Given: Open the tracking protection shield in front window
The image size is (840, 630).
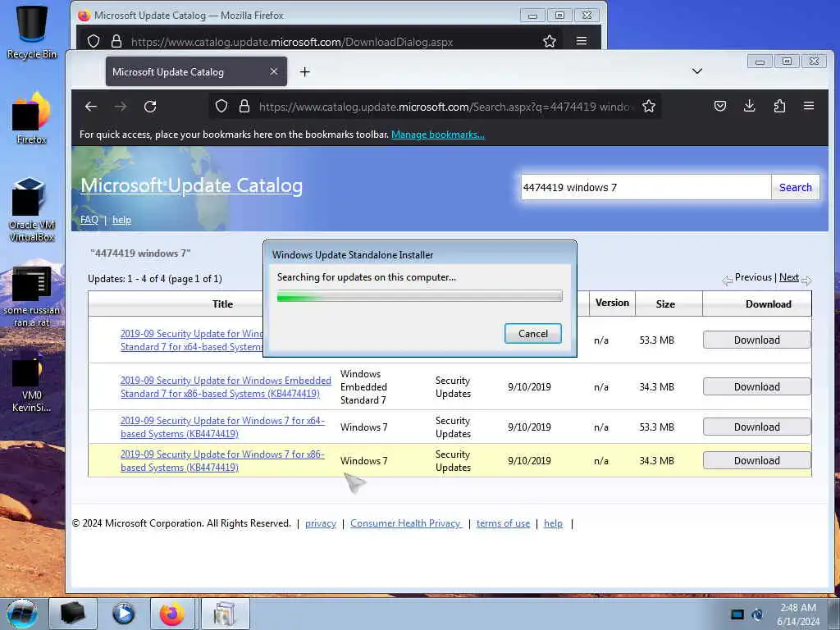Looking at the screenshot, I should [221, 107].
